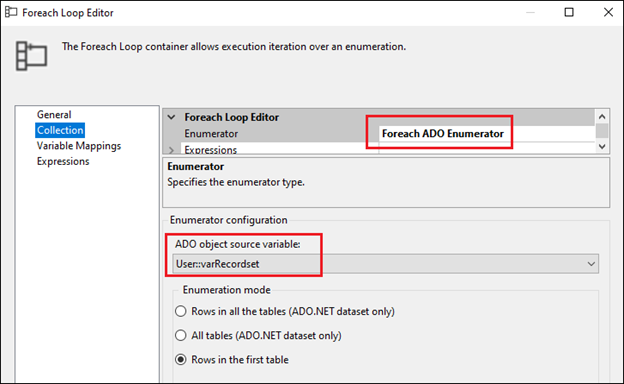The image size is (624, 384).
Task: Click the Foreach ADO Enumerator value field
Action: tap(486, 134)
